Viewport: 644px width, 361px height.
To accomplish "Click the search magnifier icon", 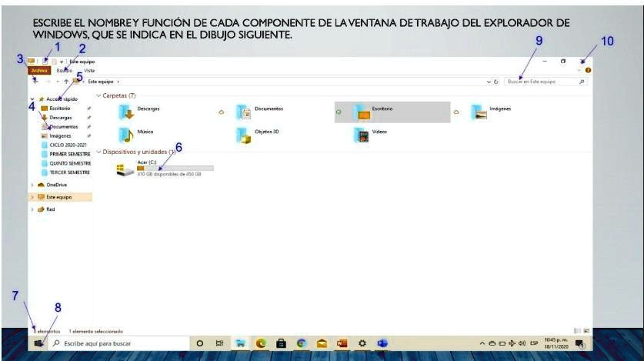I will 582,82.
